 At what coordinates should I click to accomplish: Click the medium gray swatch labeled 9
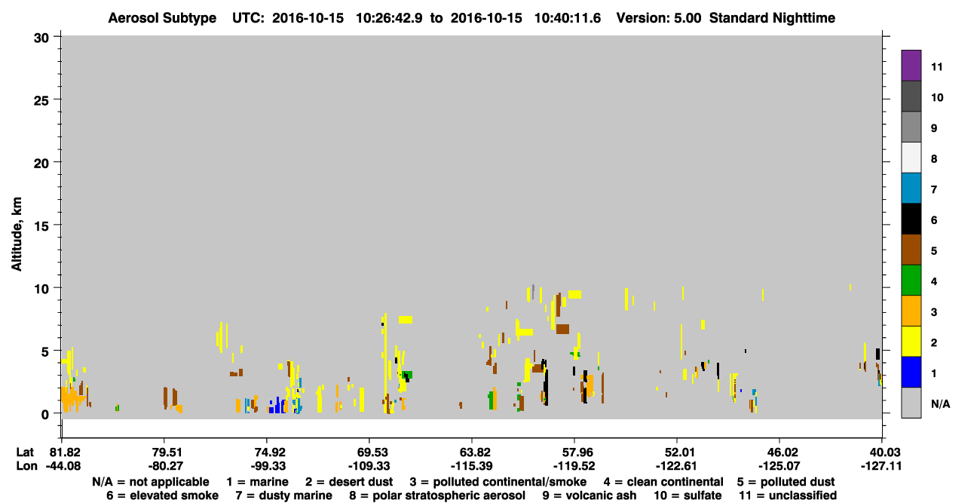[x=911, y=127]
